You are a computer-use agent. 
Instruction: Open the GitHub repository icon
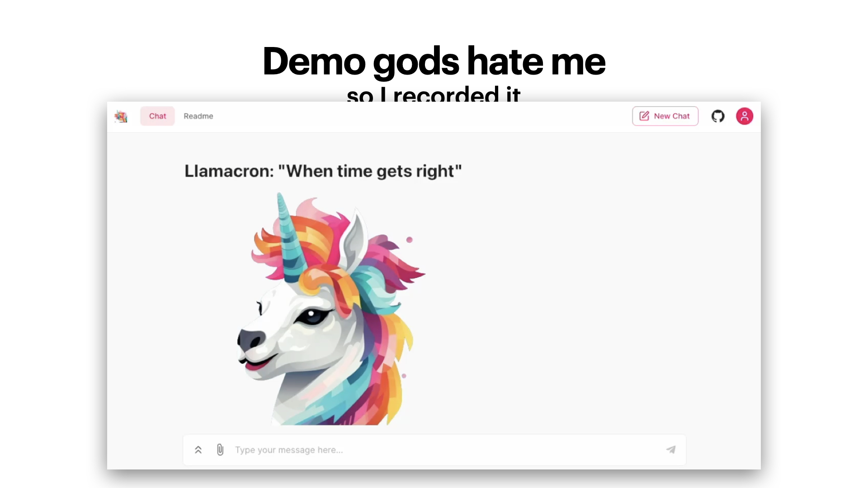[x=718, y=116]
